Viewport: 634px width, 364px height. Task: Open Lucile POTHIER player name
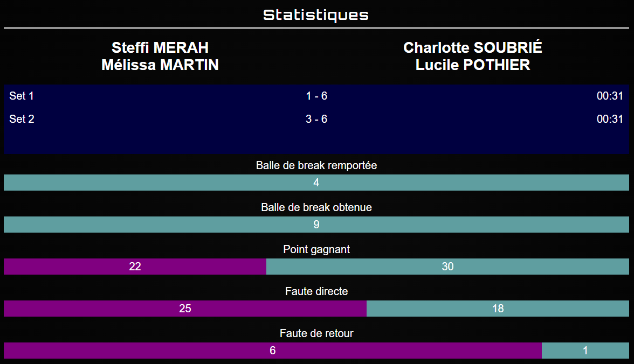(x=473, y=65)
